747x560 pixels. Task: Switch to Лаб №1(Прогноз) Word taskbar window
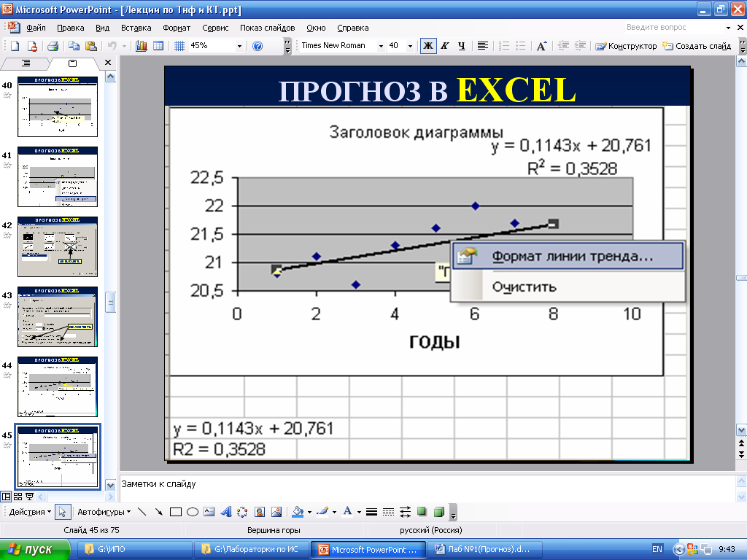coord(485,549)
